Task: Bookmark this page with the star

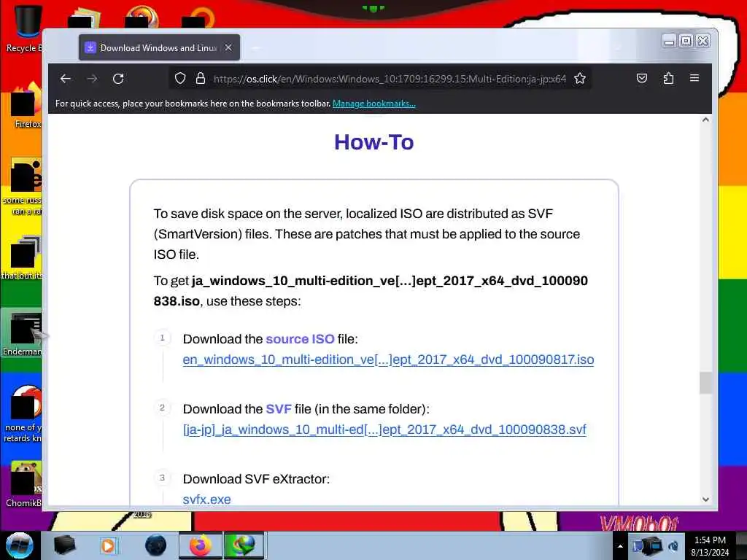Action: click(x=580, y=78)
